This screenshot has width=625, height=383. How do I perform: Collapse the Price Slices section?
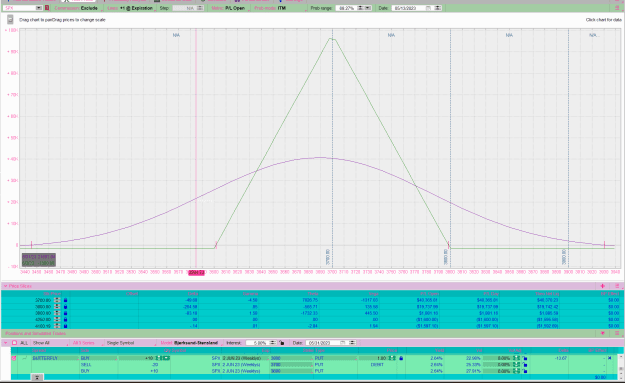[x=5, y=286]
